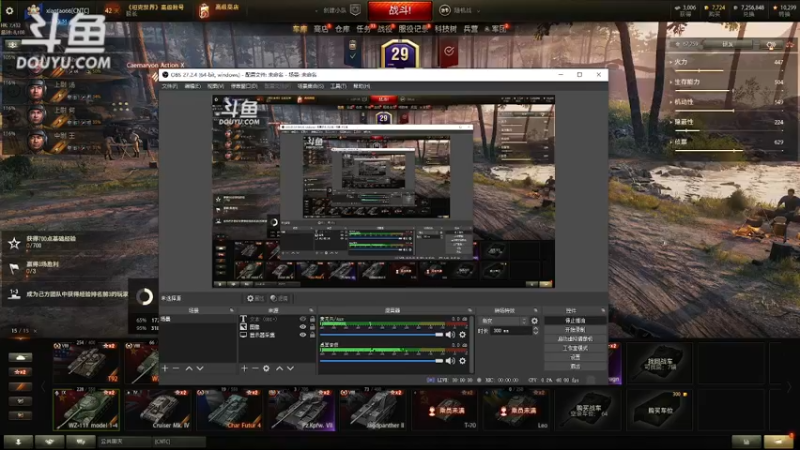The width and height of the screenshot is (800, 450).
Task: Open game settings gear in top-left
Action: click(9, 10)
